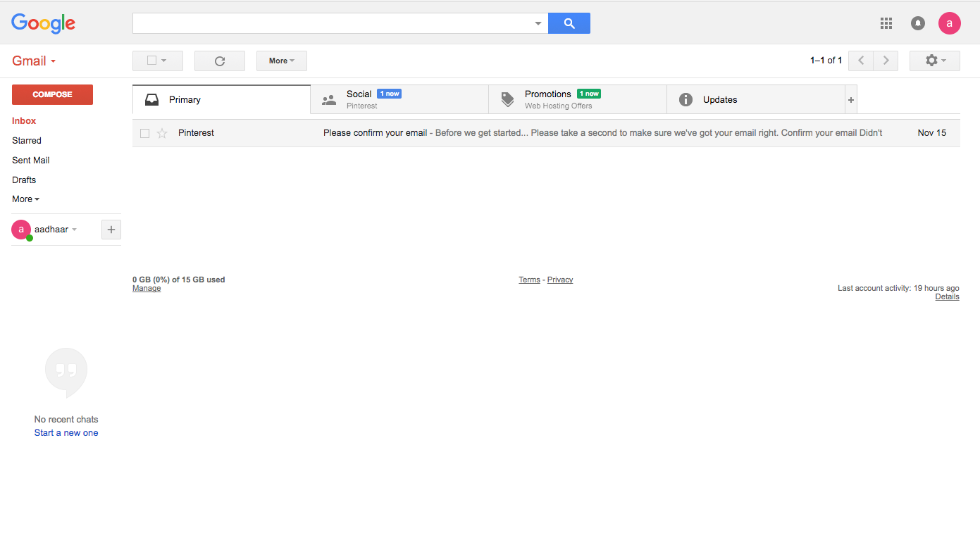Select the Pinterest email checkbox
The image size is (980, 538).
[x=144, y=133]
